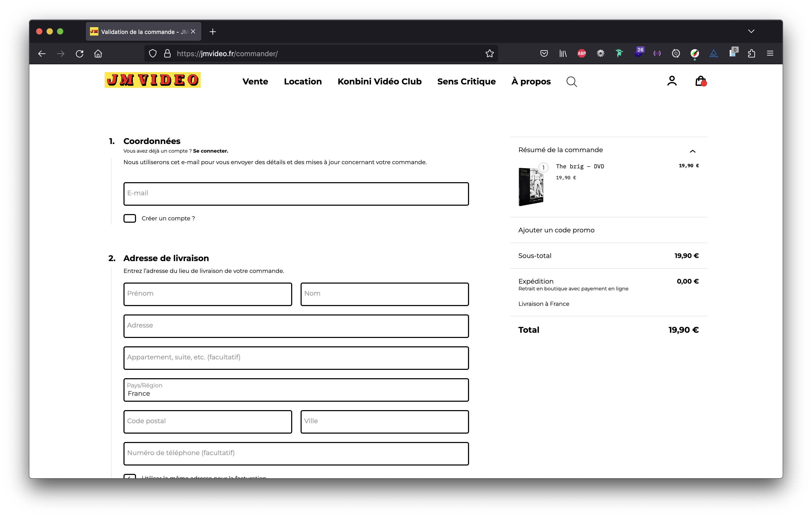This screenshot has height=517, width=812.
Task: Click the circular clock-like extension icon
Action: [676, 53]
